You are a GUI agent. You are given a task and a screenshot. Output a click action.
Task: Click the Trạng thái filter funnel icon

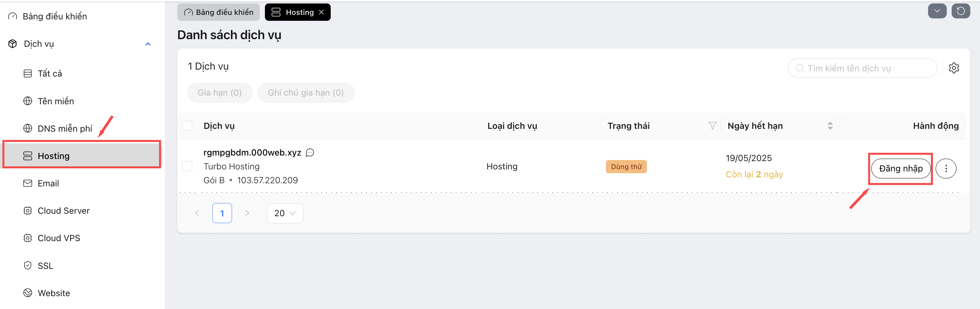712,126
